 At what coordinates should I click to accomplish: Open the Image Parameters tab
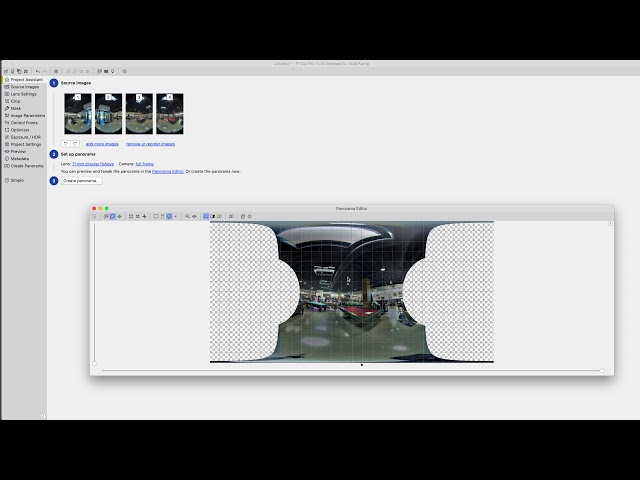[x=24, y=116]
